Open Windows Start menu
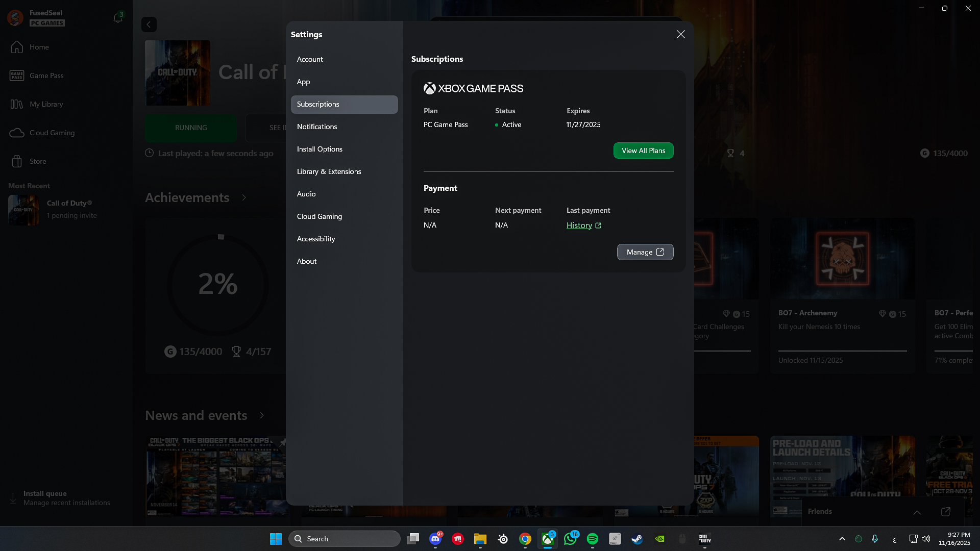Viewport: 980px width, 551px height. pyautogui.click(x=276, y=539)
